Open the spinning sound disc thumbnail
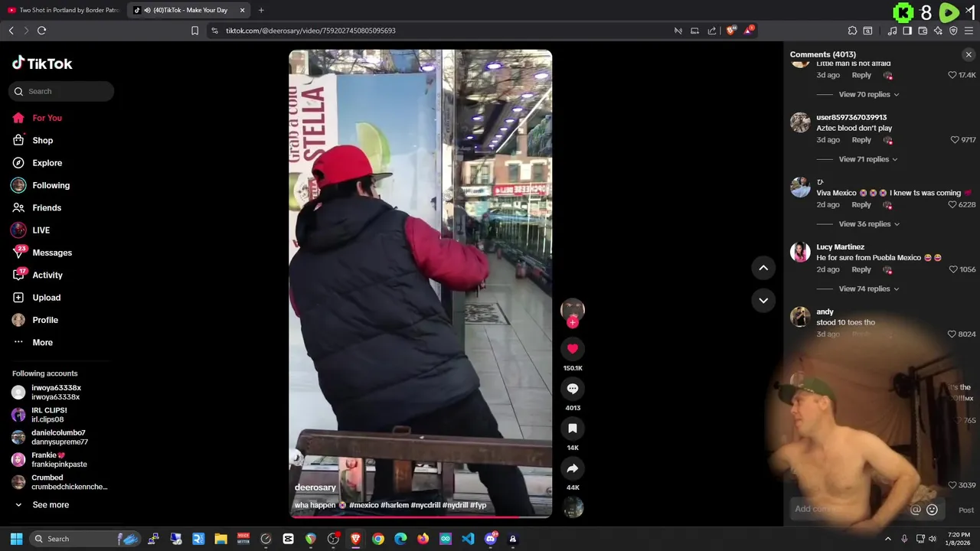Screen dimensions: 980x551 tap(573, 507)
